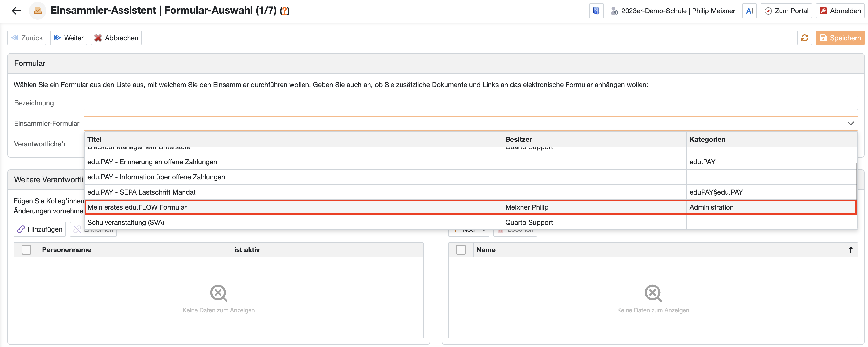Select edu.PAY - Erinnerung an offene Zahlungen
Screen dimensions: 868x347
[152, 162]
